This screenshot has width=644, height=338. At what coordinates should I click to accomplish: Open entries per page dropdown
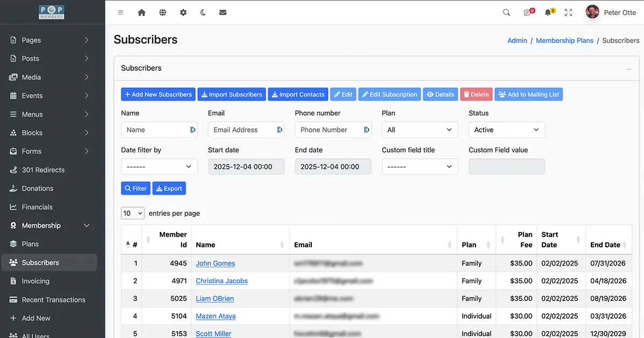pyautogui.click(x=133, y=213)
